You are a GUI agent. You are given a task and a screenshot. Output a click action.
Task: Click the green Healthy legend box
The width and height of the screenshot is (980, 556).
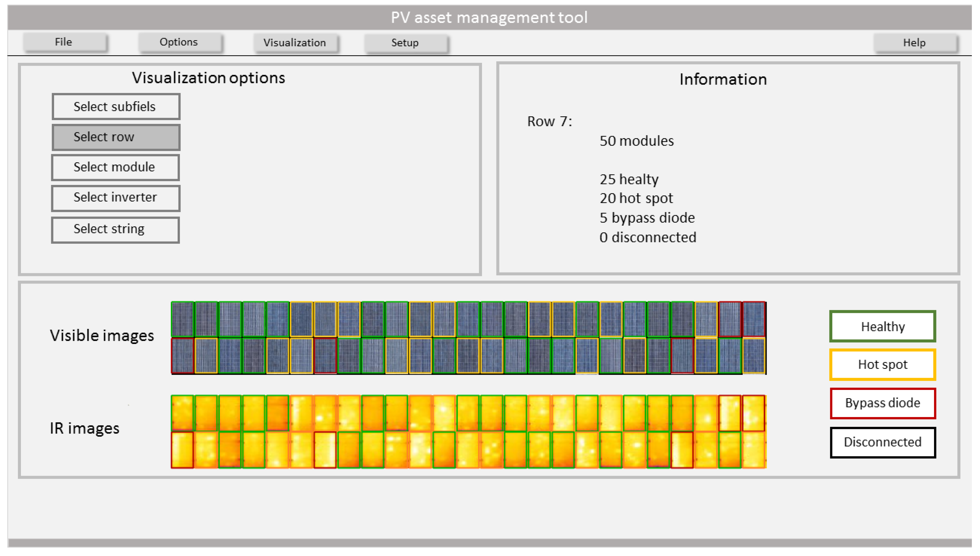[882, 327]
